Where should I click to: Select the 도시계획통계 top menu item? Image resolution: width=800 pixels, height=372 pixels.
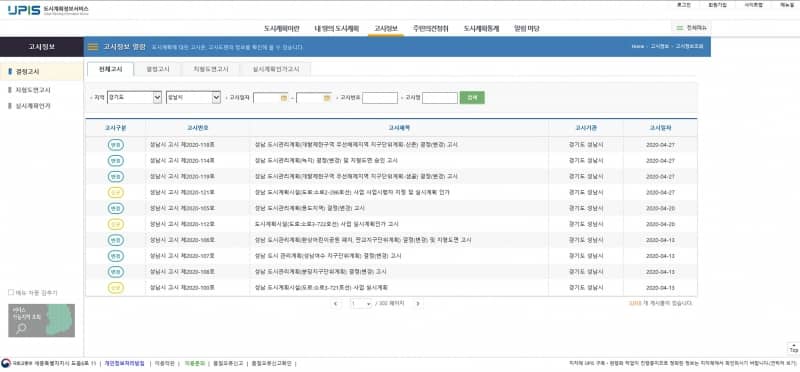pyautogui.click(x=481, y=29)
